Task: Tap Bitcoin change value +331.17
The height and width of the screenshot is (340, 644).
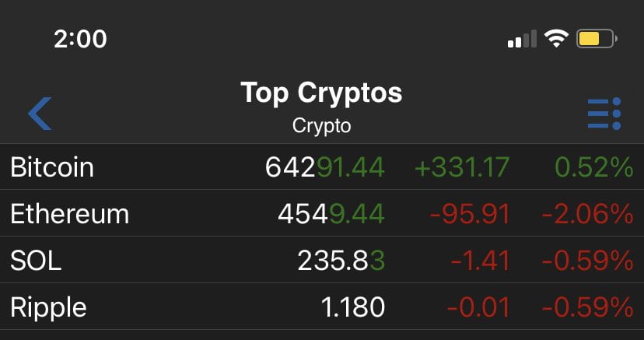Action: [461, 167]
